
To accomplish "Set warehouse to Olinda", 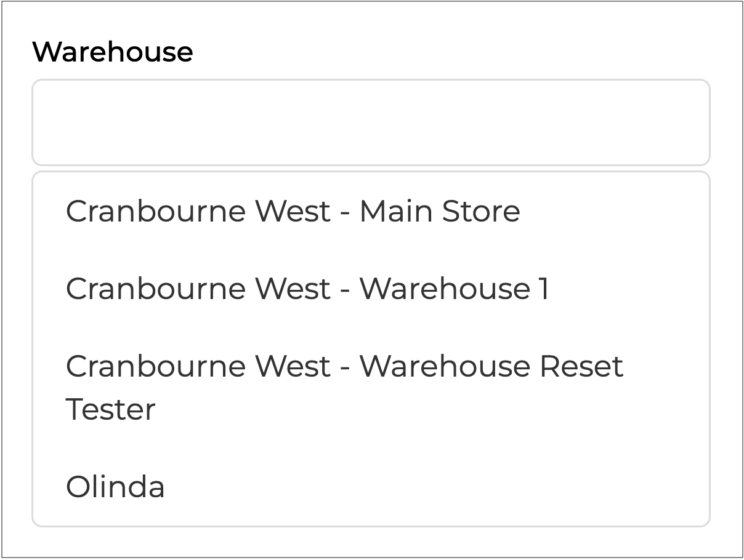I will coord(116,487).
